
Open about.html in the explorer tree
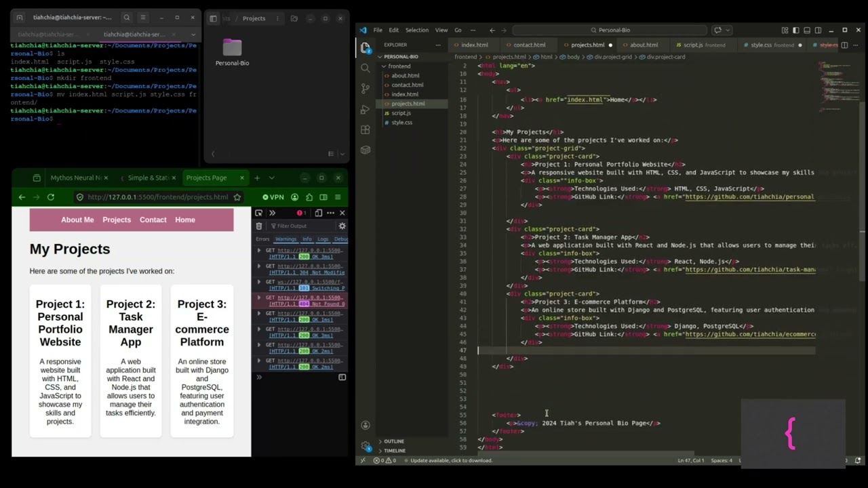point(405,75)
